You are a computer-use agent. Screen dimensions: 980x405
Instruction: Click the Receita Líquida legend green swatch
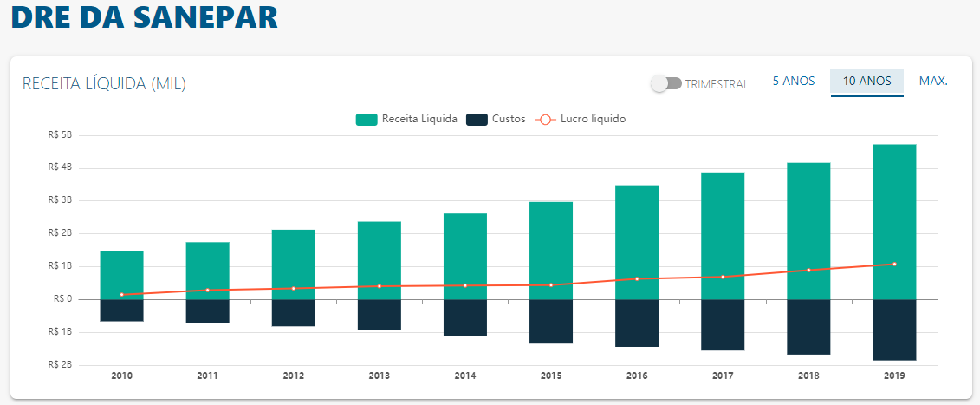[367, 119]
